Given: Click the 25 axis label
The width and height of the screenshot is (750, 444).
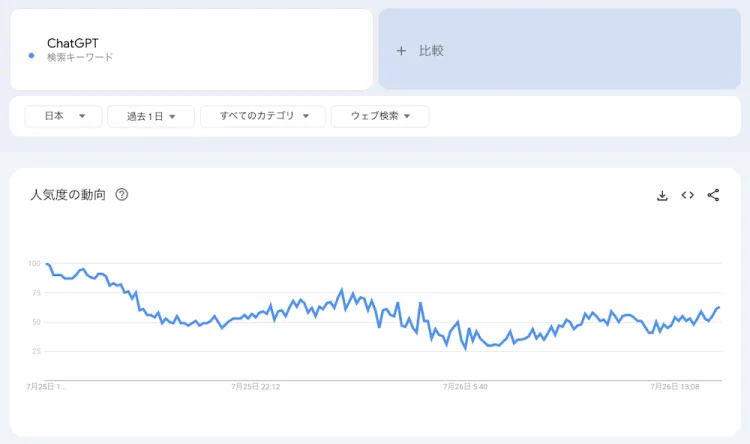Looking at the screenshot, I should (x=36, y=352).
